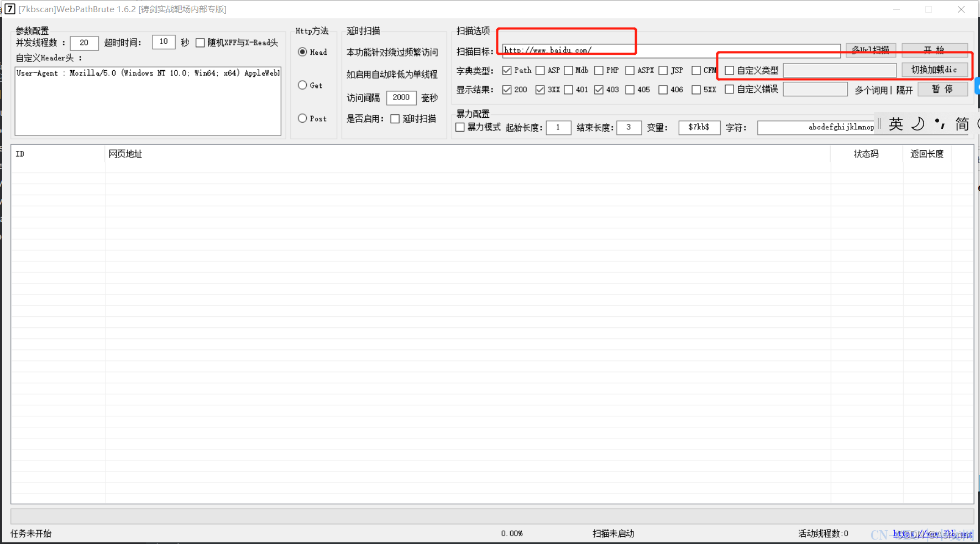Select the Post HTTP method
This screenshot has width=980, height=544.
click(x=302, y=118)
